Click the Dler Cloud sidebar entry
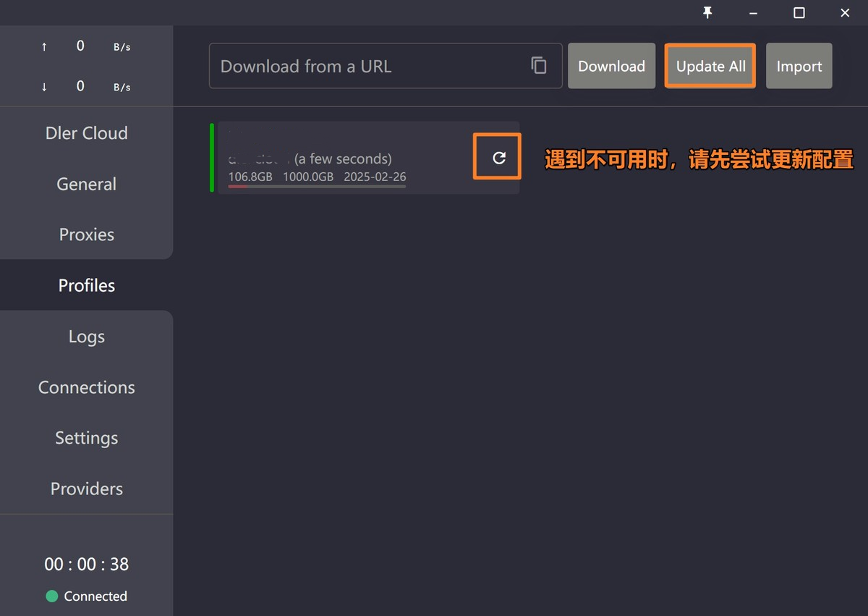This screenshot has width=868, height=616. [x=86, y=133]
